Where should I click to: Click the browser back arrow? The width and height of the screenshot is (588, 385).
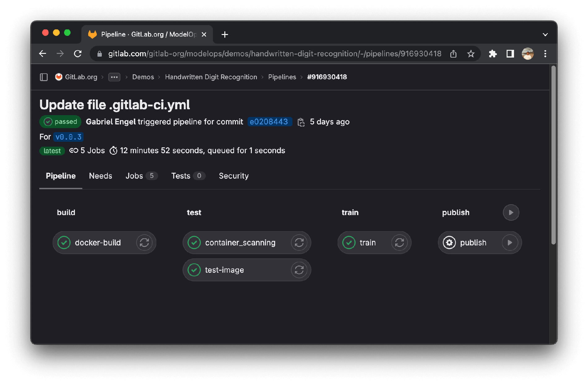43,54
